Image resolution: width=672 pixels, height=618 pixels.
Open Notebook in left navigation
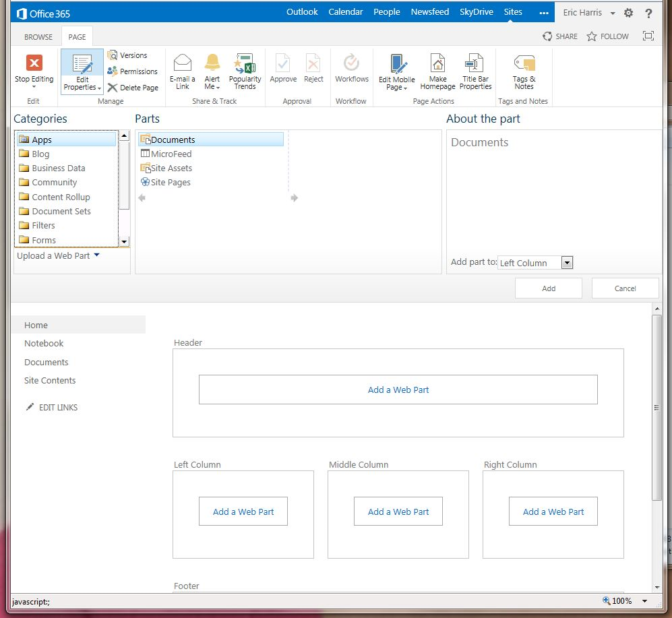point(44,343)
